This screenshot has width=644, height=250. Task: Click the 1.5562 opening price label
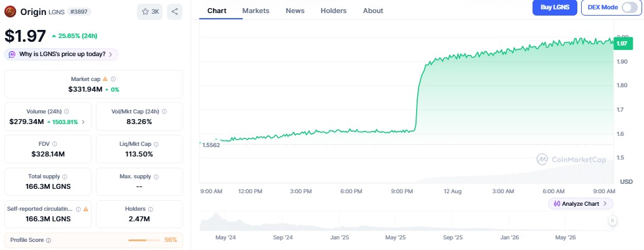click(211, 145)
